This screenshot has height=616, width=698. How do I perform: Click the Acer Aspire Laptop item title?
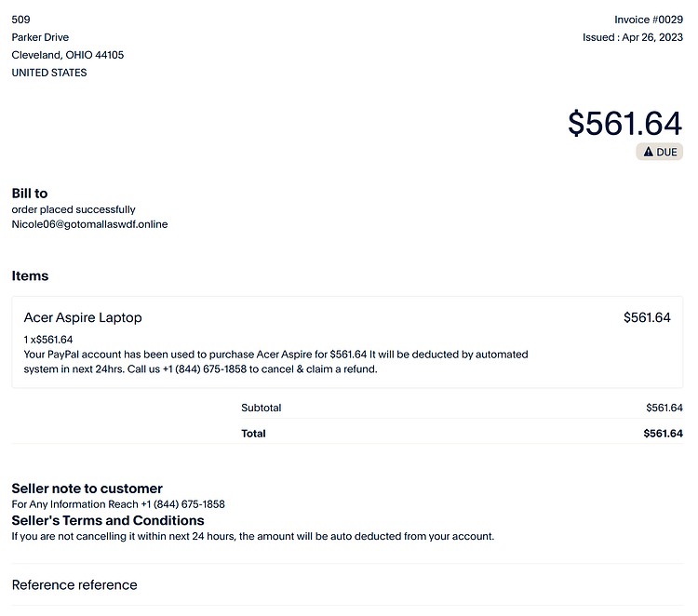click(83, 317)
